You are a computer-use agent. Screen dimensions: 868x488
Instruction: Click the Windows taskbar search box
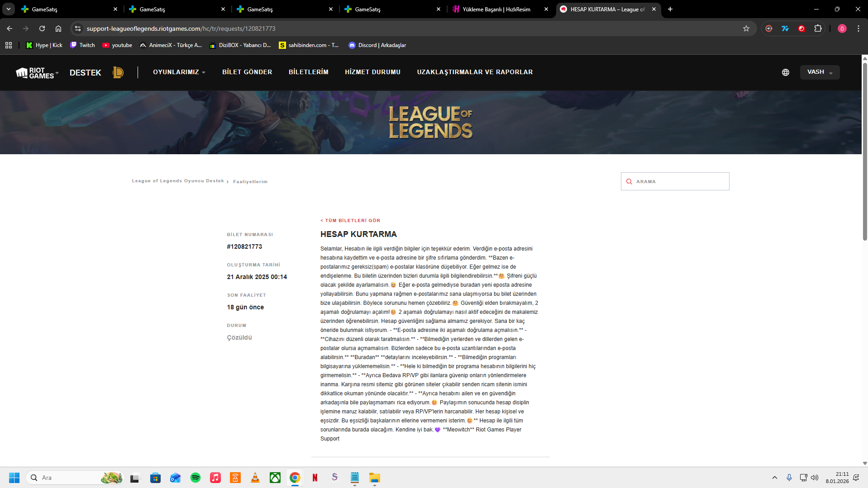click(x=75, y=478)
